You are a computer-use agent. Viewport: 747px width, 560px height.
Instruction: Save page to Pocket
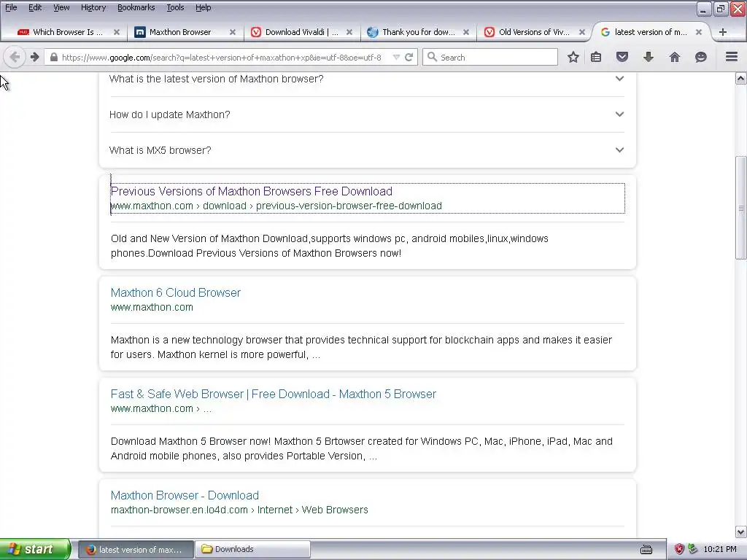pyautogui.click(x=622, y=57)
